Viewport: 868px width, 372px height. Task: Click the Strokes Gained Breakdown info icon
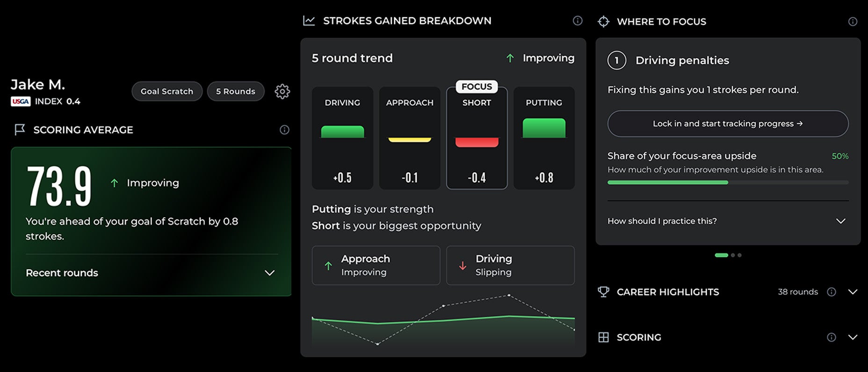578,21
